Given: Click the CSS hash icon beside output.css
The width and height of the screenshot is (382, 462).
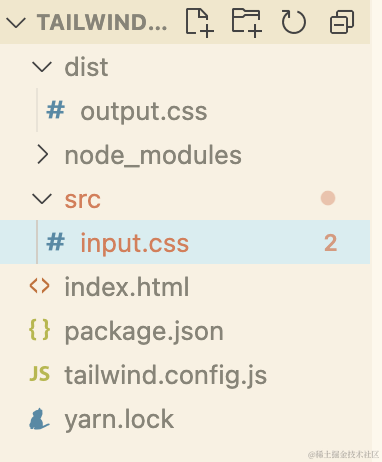Looking at the screenshot, I should [x=55, y=110].
